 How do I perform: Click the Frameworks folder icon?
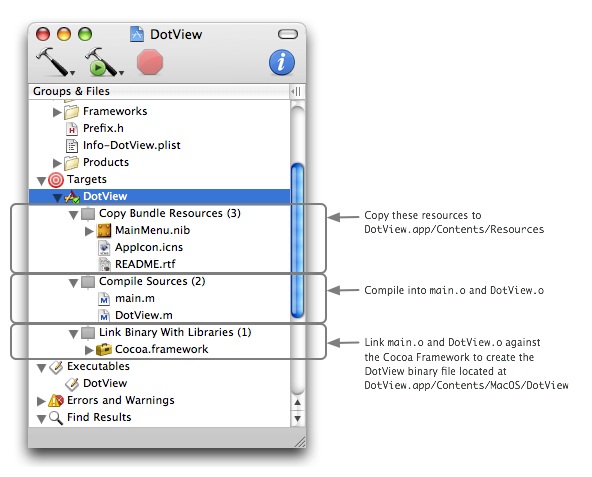(x=71, y=112)
